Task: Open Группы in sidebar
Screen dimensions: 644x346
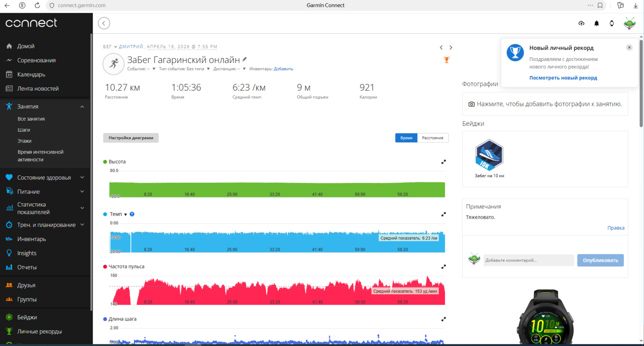Action: 27,299
